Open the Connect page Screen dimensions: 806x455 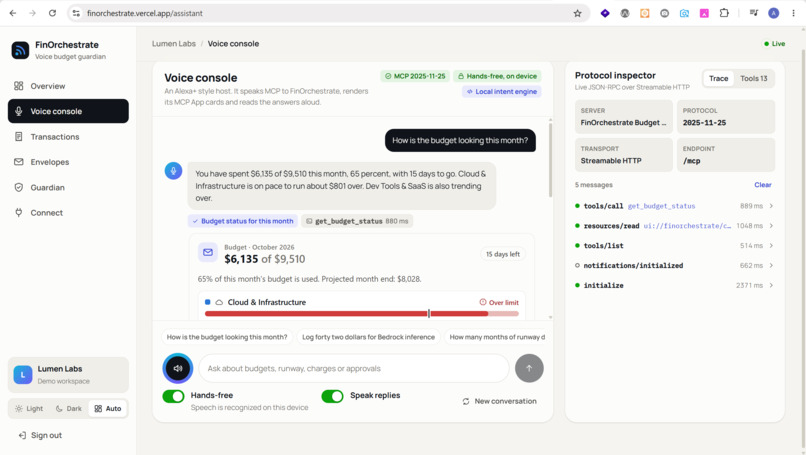pyautogui.click(x=68, y=213)
